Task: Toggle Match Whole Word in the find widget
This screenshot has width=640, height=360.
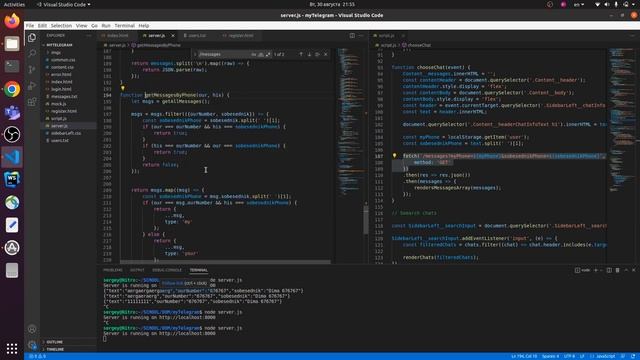Action: [261, 54]
